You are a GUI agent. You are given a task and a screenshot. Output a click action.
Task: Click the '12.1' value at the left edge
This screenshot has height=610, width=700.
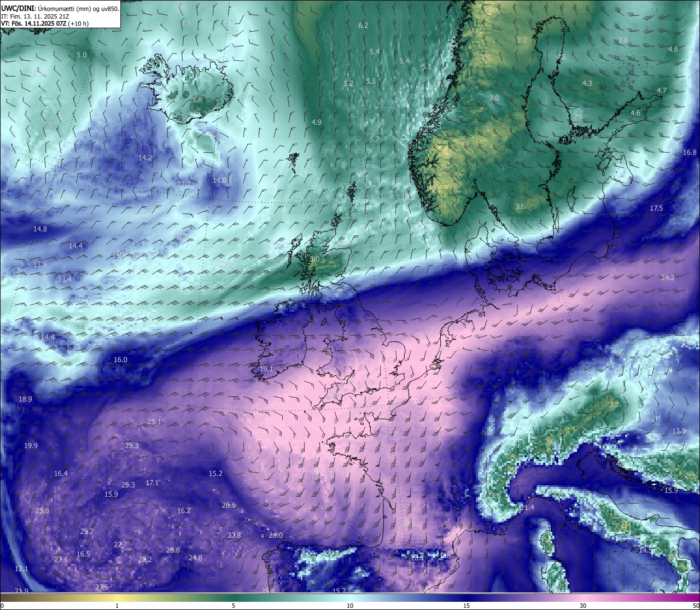click(21, 569)
